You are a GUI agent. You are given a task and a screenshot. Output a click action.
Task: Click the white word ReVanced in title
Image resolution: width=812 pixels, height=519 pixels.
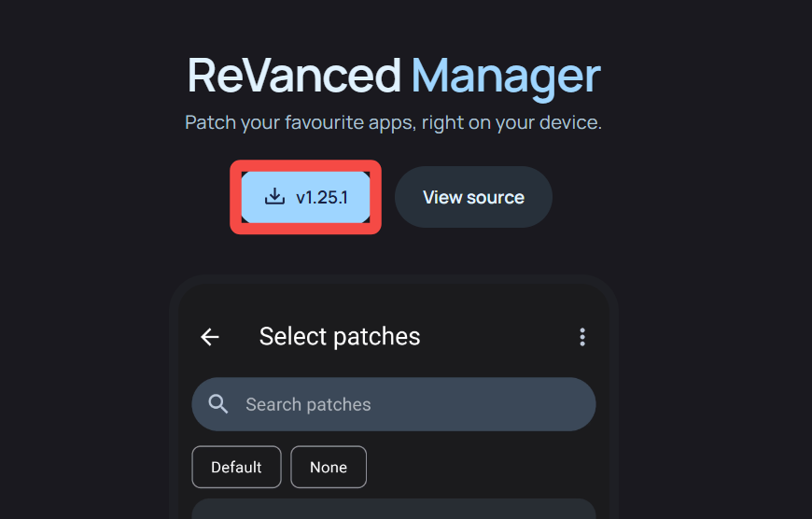(294, 77)
